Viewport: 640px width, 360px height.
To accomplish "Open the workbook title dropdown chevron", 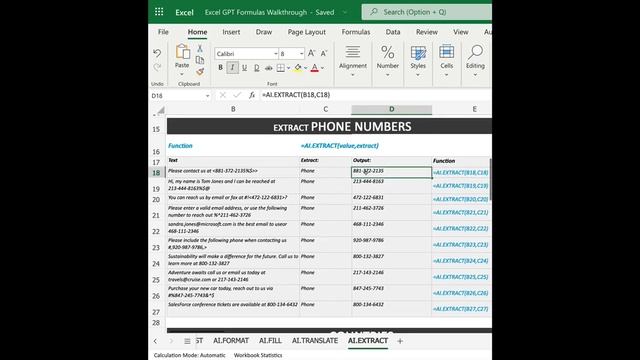I will [344, 12].
